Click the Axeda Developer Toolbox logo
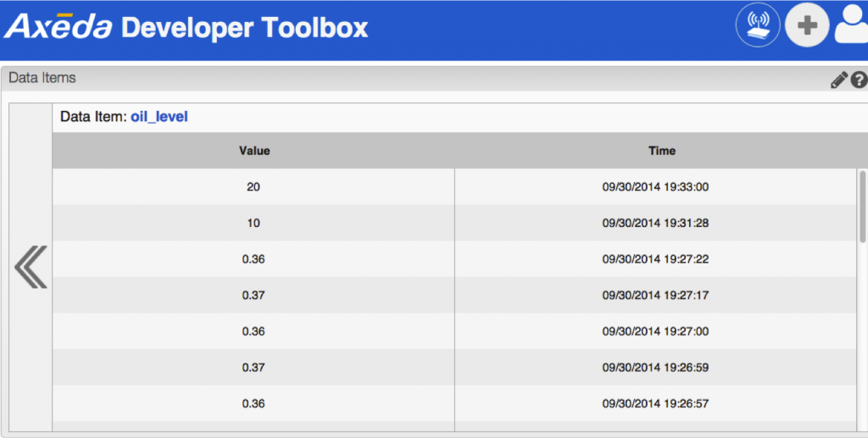 click(186, 27)
